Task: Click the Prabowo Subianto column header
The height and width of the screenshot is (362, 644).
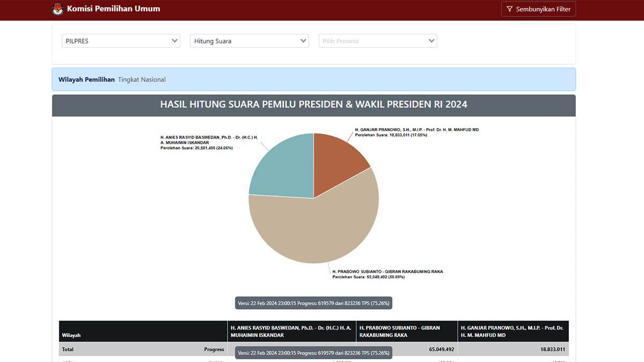Action: [x=407, y=331]
